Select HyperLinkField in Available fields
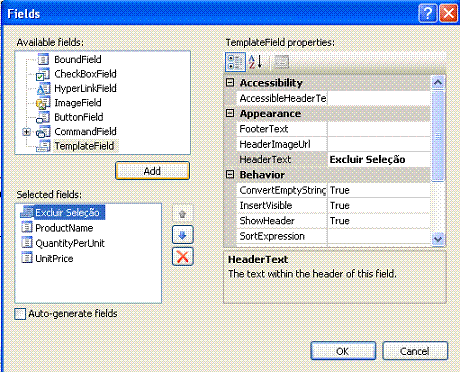460x372 pixels. [x=85, y=88]
